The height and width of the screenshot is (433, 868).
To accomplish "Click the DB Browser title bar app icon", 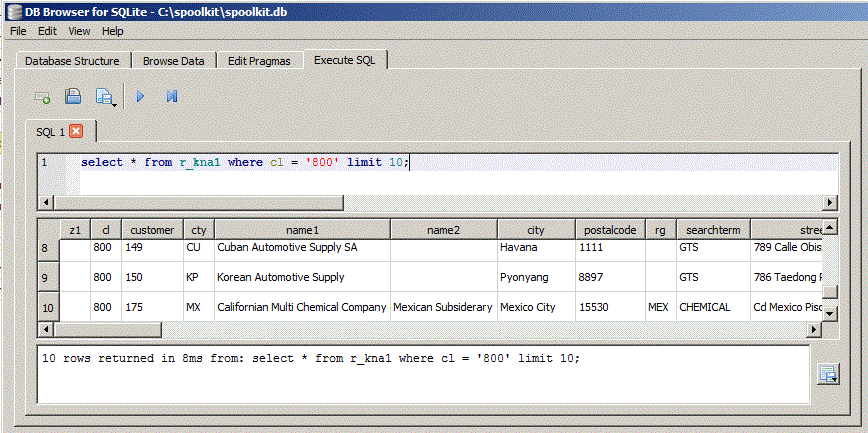I will coord(13,11).
